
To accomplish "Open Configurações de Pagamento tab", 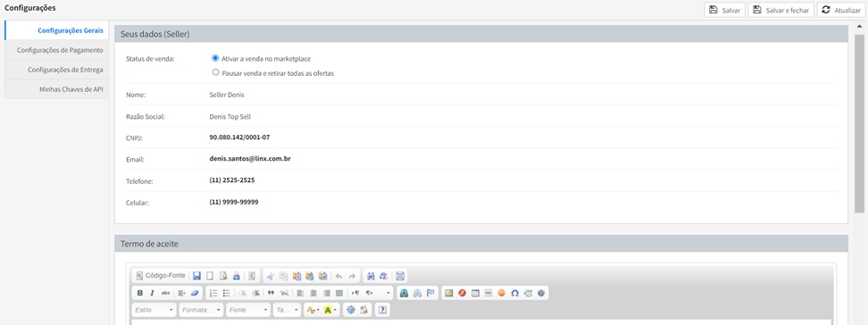I will (x=56, y=50).
